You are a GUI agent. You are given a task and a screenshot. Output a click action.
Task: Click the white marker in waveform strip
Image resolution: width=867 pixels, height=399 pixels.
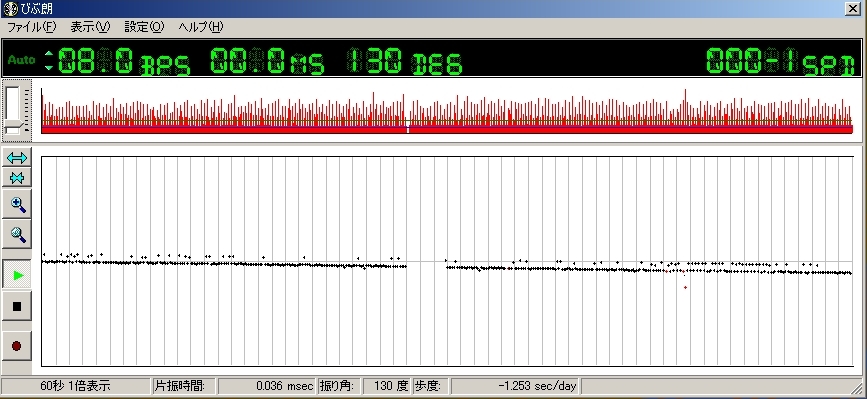(x=408, y=130)
